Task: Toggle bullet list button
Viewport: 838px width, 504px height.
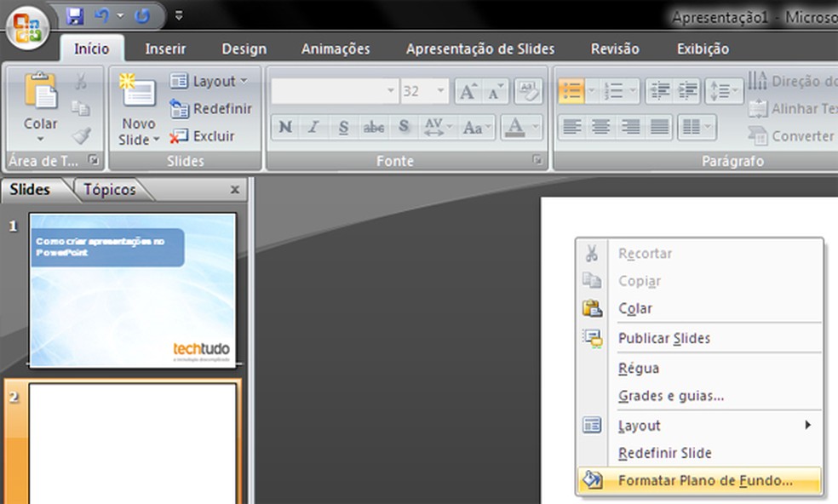Action: click(x=571, y=91)
